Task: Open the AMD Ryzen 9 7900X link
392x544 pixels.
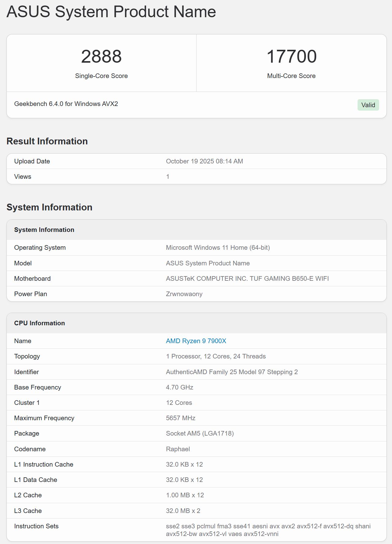Action: tap(196, 341)
